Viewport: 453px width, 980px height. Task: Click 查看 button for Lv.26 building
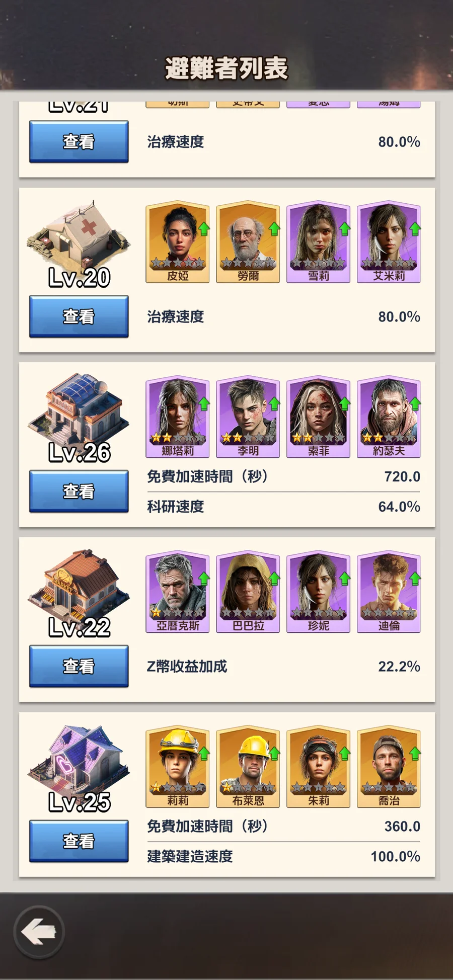[x=79, y=492]
